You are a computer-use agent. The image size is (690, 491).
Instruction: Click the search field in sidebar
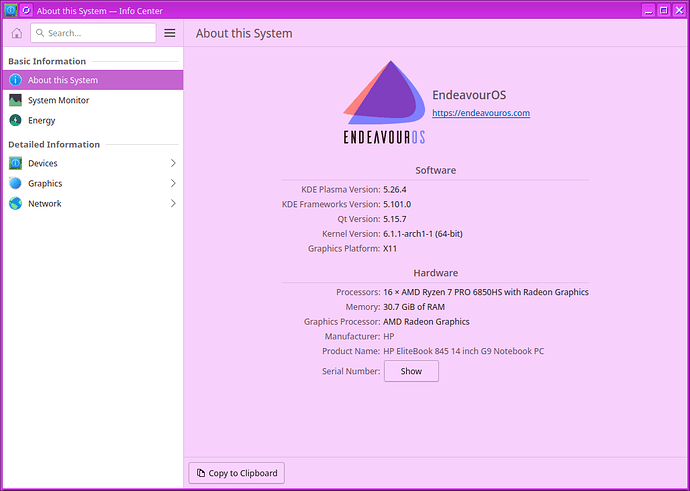click(x=93, y=33)
